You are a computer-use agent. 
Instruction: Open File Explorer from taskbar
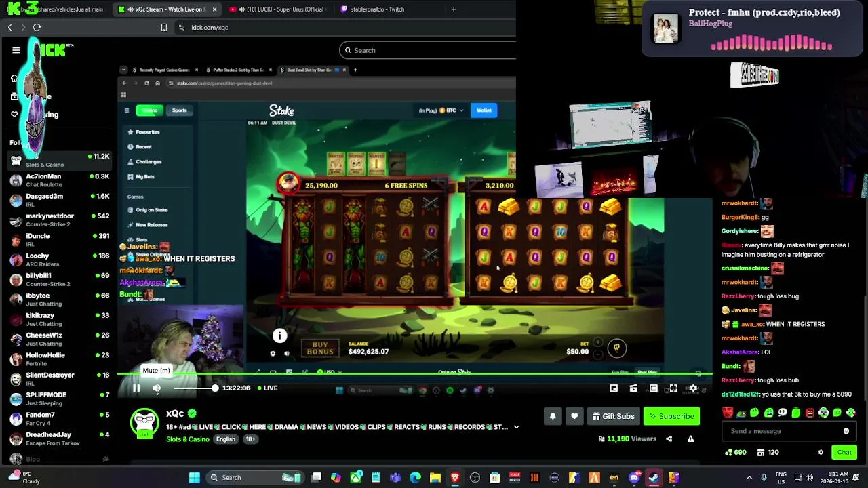pyautogui.click(x=435, y=478)
